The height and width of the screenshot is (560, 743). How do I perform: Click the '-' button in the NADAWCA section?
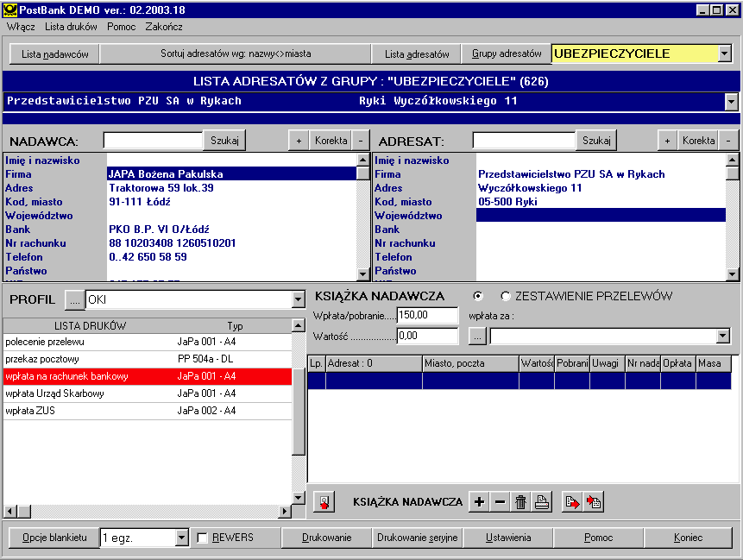[x=361, y=141]
